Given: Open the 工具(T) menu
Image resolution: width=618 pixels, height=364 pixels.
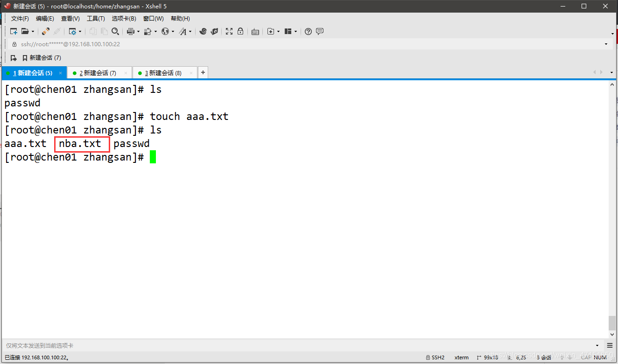Looking at the screenshot, I should [x=96, y=19].
